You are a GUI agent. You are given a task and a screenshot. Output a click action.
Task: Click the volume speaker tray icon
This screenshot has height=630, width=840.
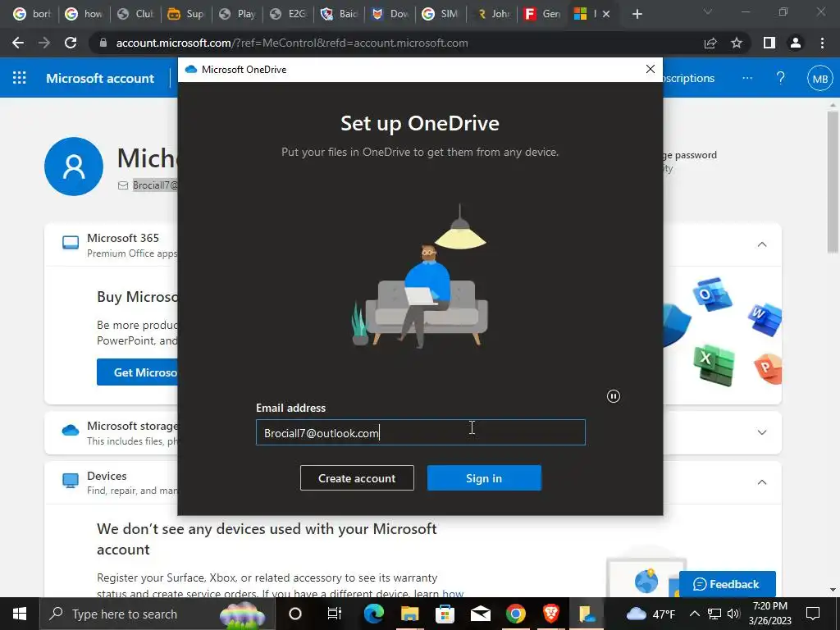(733, 614)
